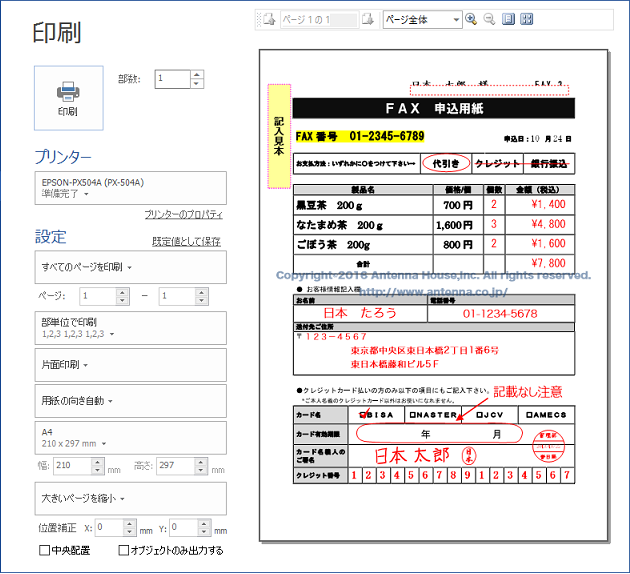Enable オブジェクトのみ出力する checkbox

pyautogui.click(x=124, y=550)
